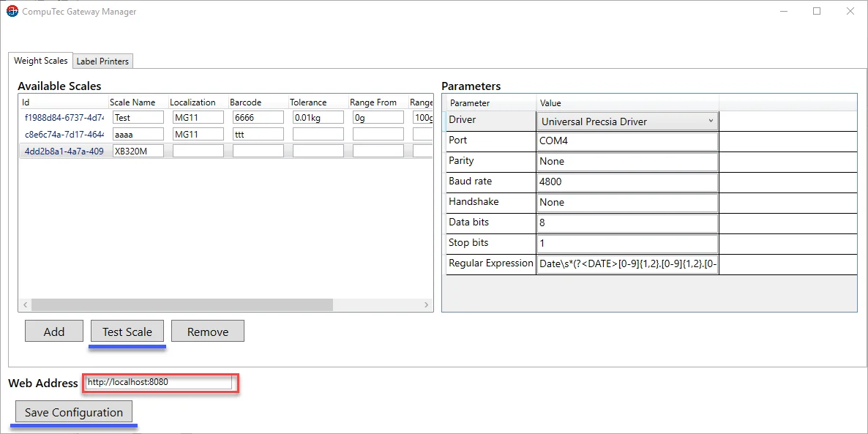This screenshot has height=434, width=868.
Task: Switch to the Label Printers tab
Action: (102, 61)
